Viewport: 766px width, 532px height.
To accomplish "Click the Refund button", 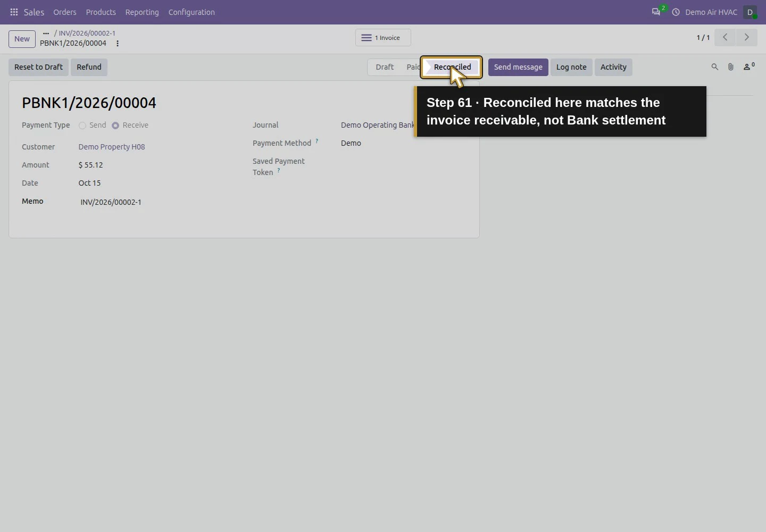I will (x=89, y=67).
